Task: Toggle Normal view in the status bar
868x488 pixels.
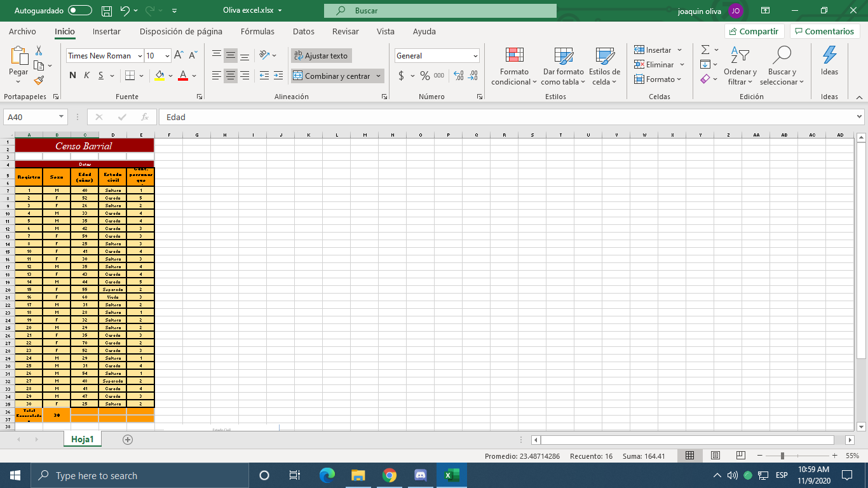Action: 689,456
